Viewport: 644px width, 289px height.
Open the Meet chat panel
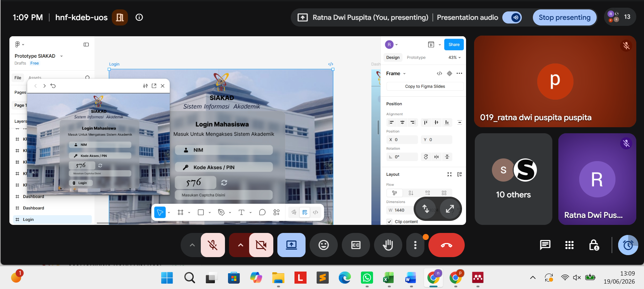pos(545,245)
